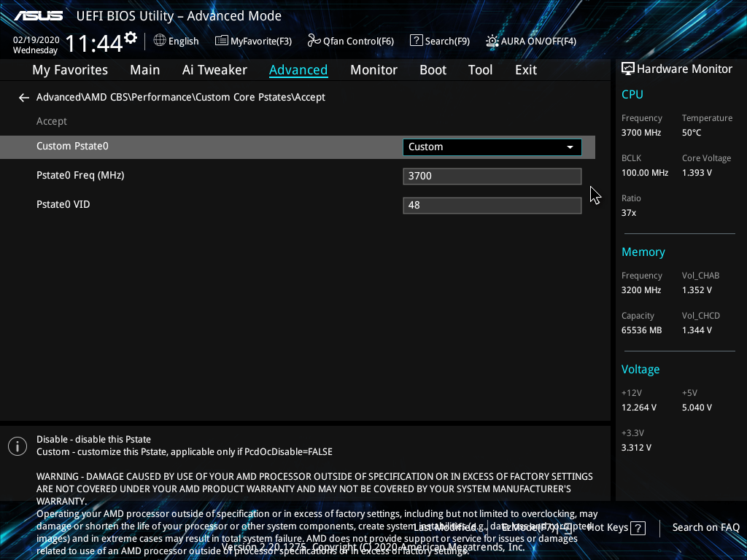Viewport: 747px width, 560px height.
Task: Go to the Boot tab
Action: 433,70
